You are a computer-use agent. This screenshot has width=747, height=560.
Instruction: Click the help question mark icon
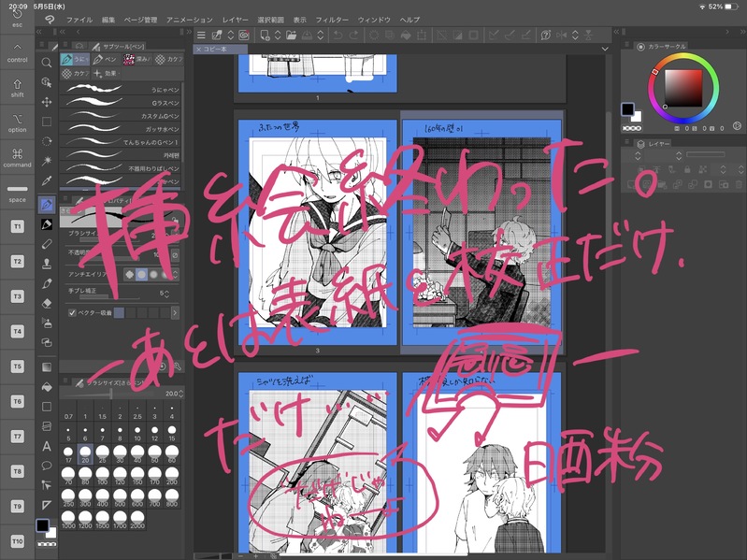click(x=546, y=36)
